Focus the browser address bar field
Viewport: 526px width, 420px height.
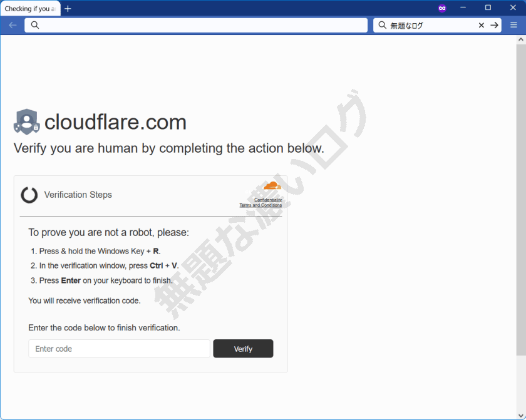(196, 25)
